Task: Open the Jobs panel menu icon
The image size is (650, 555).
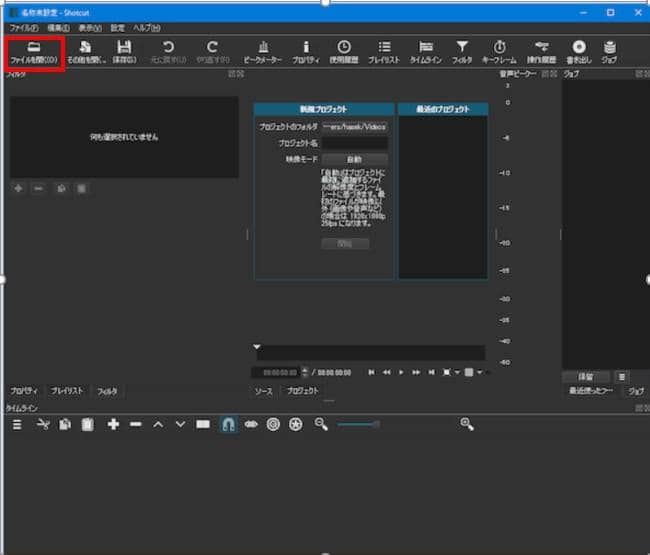Action: [621, 377]
